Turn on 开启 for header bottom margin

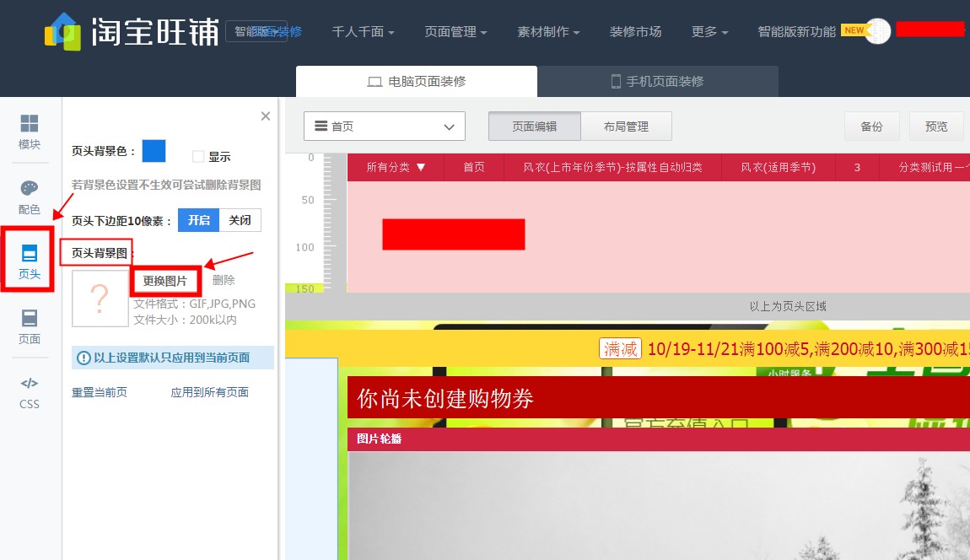click(x=198, y=220)
